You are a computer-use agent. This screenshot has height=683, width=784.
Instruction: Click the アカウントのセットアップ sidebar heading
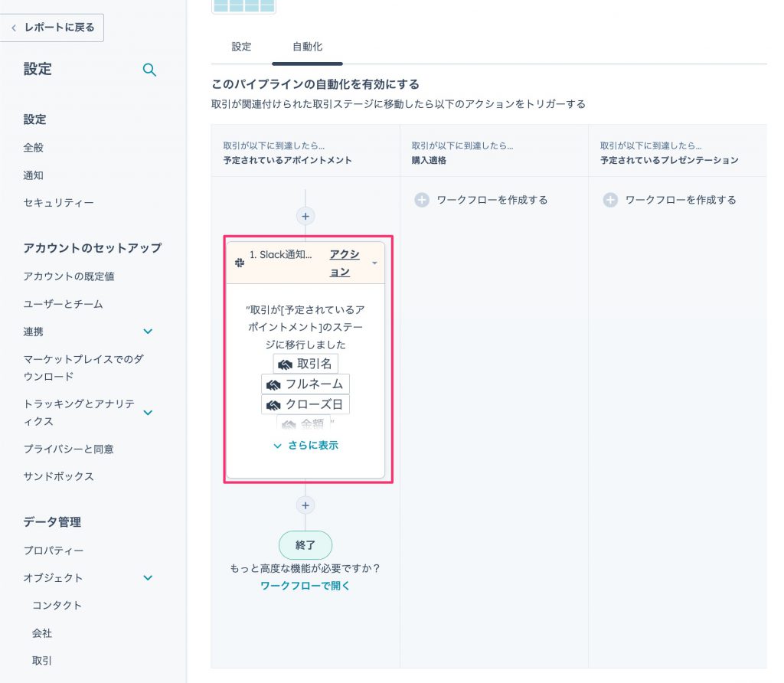tap(93, 247)
